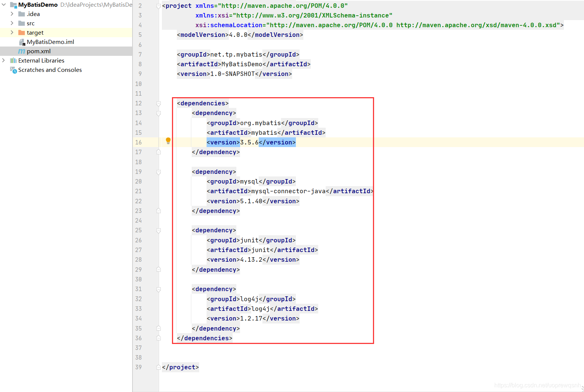584x392 pixels.
Task: Select External Libraries label
Action: 41,61
